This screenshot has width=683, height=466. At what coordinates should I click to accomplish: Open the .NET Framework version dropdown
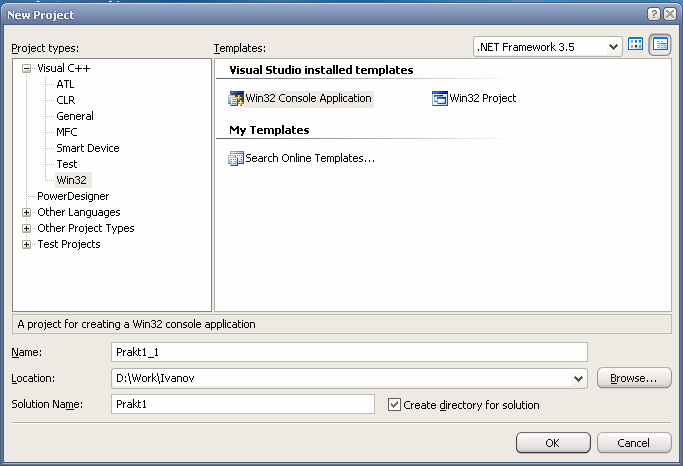(x=548, y=47)
